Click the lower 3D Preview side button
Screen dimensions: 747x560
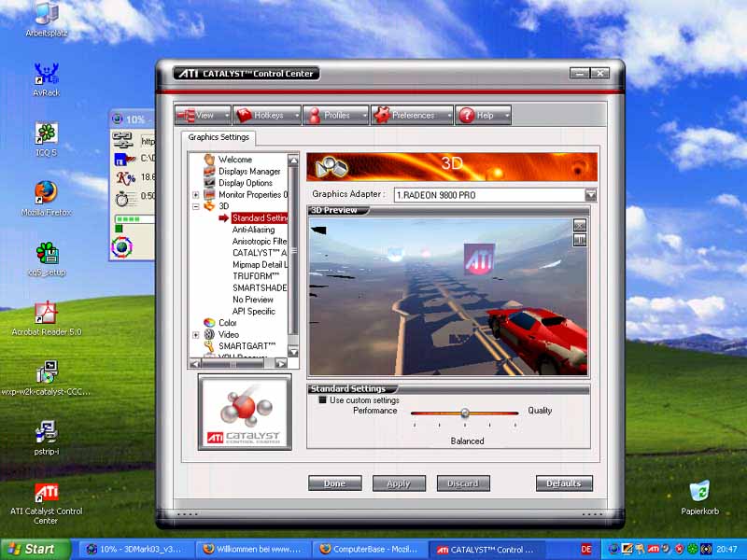[x=579, y=241]
